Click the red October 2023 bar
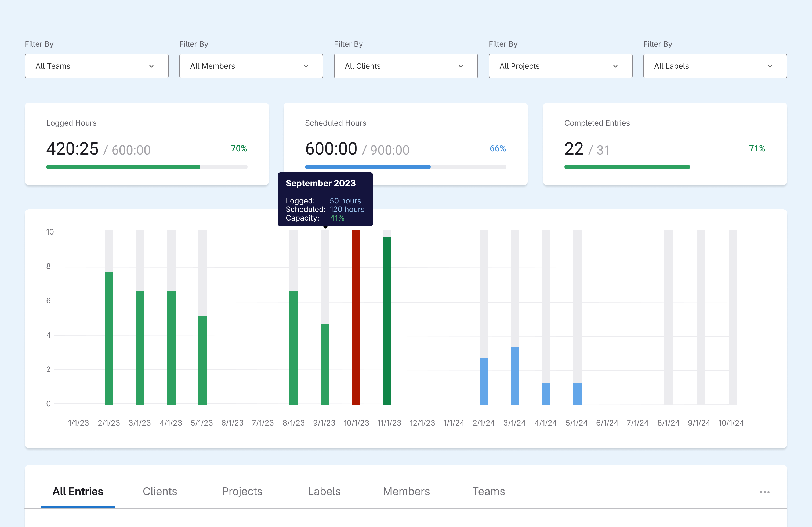The width and height of the screenshot is (812, 527). [356, 317]
